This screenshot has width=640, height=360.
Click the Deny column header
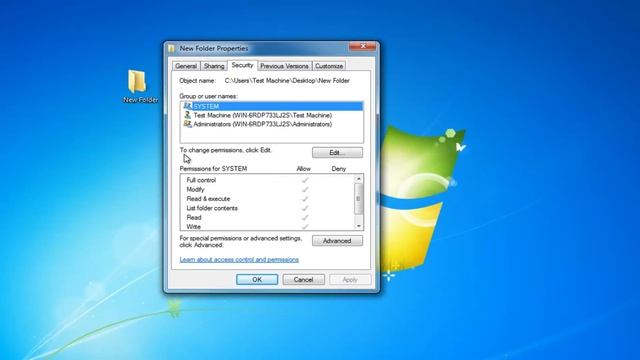(339, 169)
